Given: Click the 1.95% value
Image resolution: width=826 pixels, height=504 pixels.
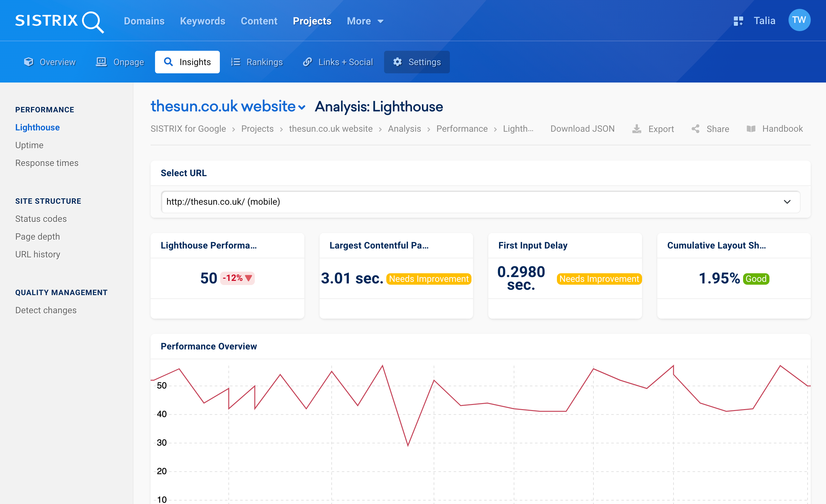Looking at the screenshot, I should [719, 278].
